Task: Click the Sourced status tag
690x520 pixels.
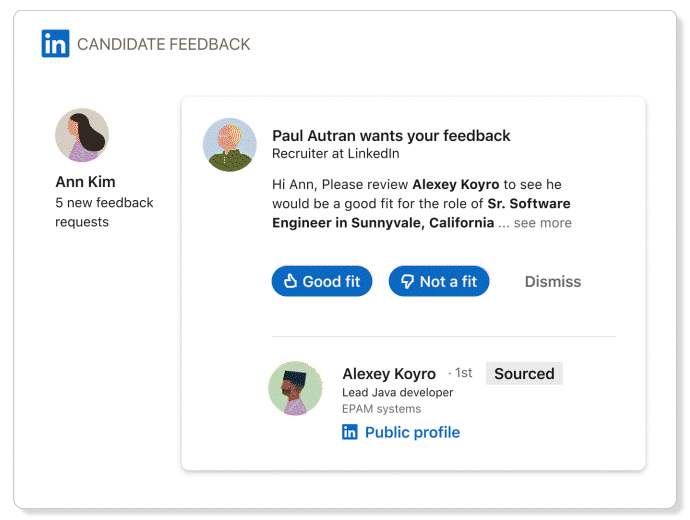Action: pyautogui.click(x=524, y=374)
